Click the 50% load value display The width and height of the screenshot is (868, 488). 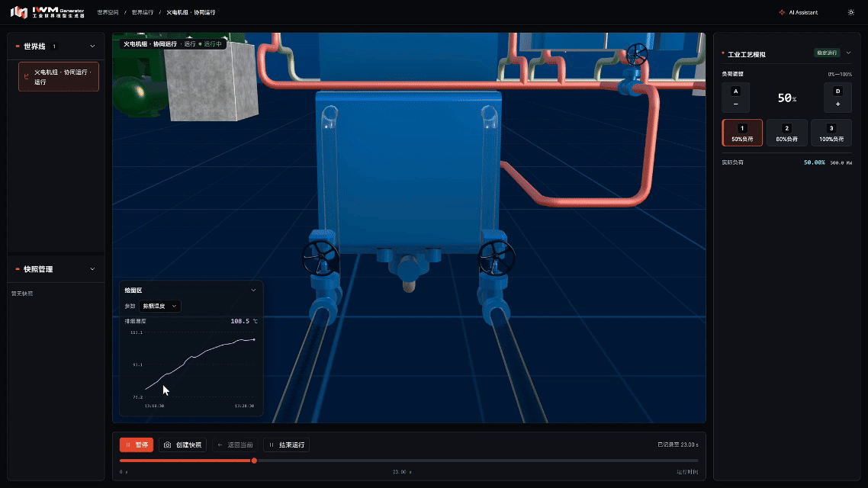point(786,98)
